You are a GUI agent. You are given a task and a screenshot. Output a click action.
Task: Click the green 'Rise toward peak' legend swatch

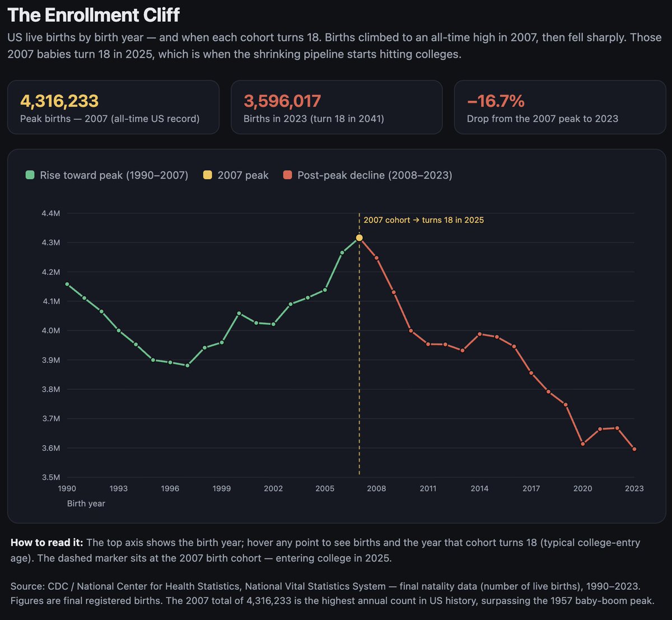[x=30, y=175]
